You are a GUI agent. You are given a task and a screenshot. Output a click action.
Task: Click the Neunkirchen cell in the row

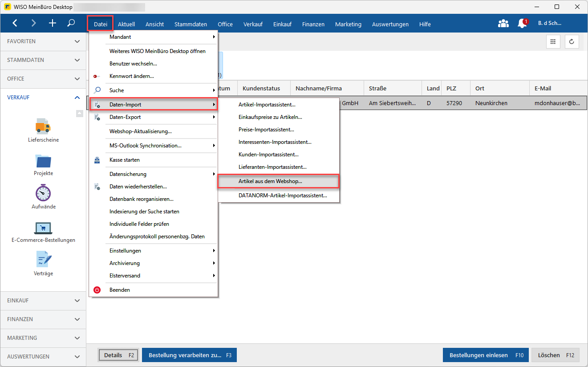(x=500, y=103)
